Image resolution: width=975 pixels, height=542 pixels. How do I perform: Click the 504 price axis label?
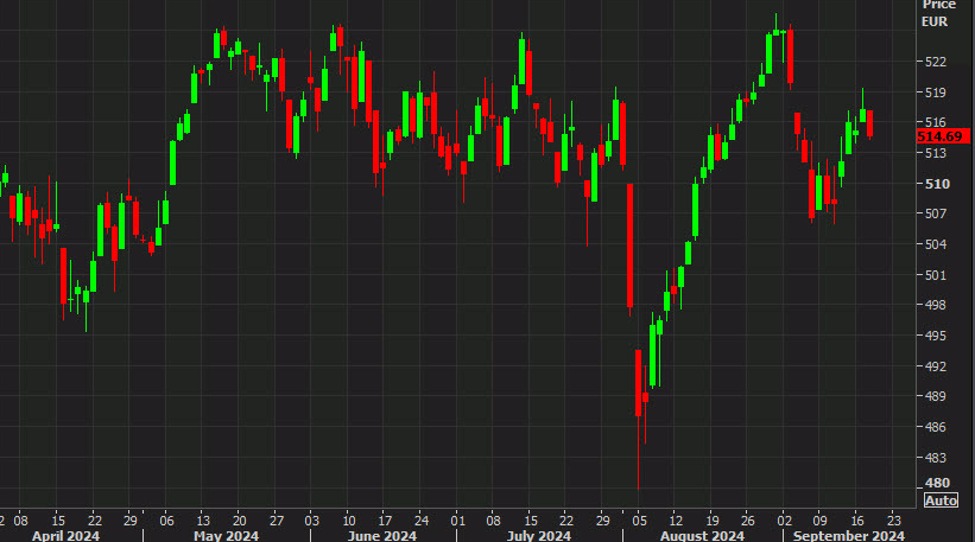[935, 244]
